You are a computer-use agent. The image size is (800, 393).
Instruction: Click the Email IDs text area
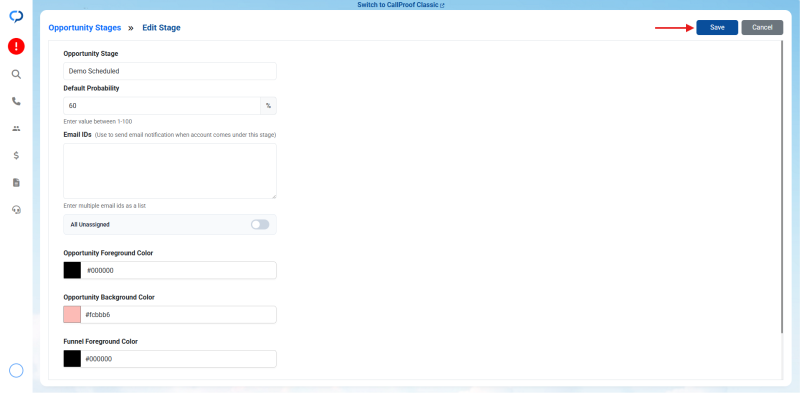(170, 171)
